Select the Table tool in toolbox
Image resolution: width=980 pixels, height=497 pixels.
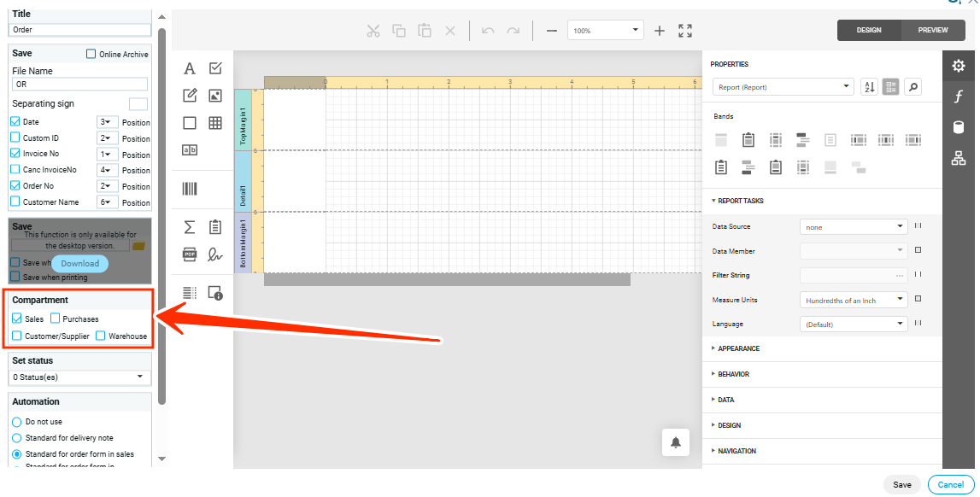215,123
